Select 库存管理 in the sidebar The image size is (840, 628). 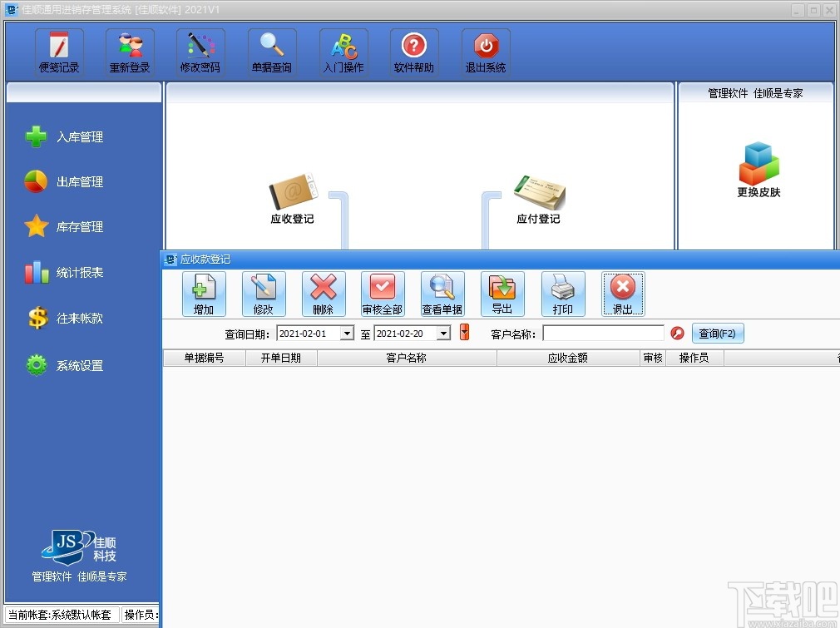[64, 226]
